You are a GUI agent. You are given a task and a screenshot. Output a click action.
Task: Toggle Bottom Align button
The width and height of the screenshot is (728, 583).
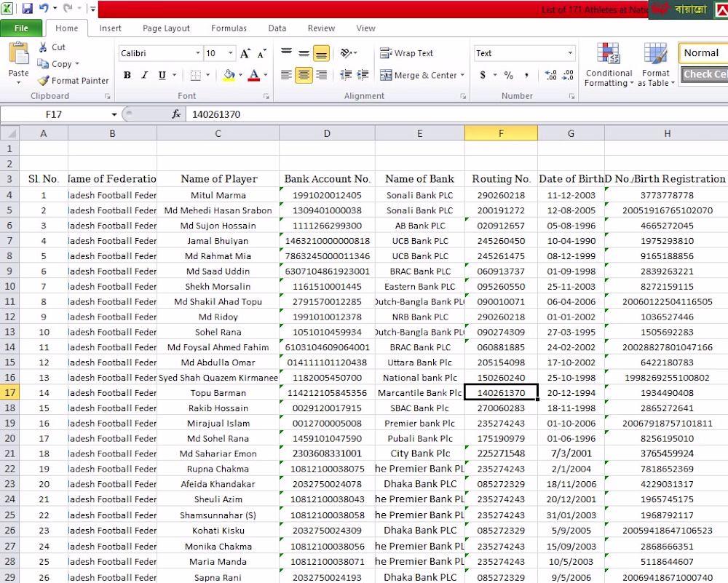[x=321, y=53]
